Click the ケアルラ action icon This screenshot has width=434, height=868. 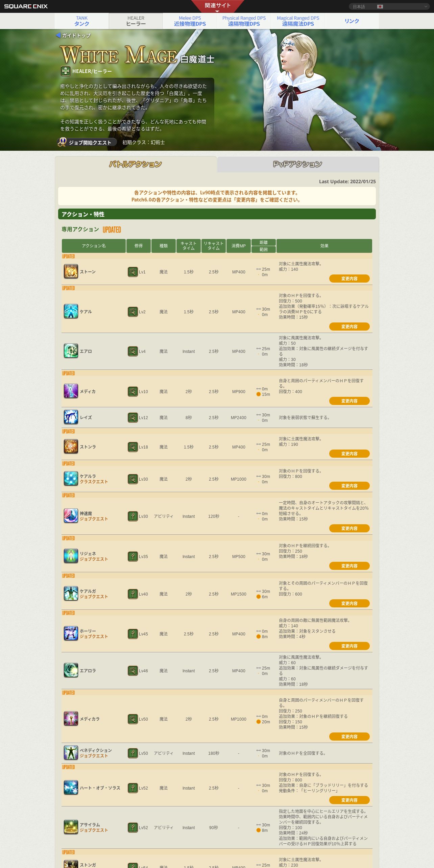tap(71, 479)
